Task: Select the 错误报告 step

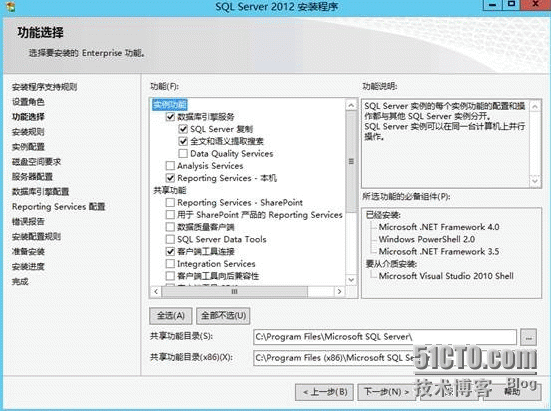Action: coord(28,221)
